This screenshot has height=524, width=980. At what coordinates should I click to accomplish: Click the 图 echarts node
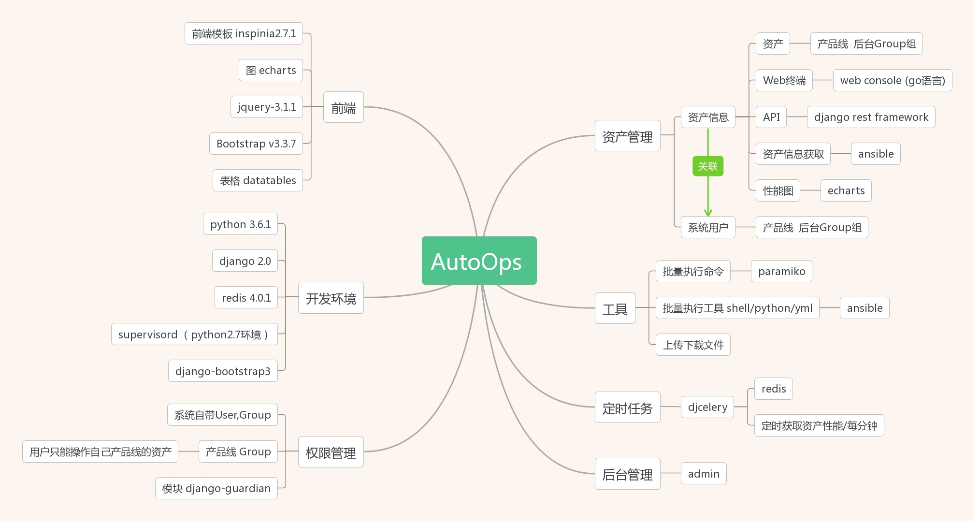point(271,70)
